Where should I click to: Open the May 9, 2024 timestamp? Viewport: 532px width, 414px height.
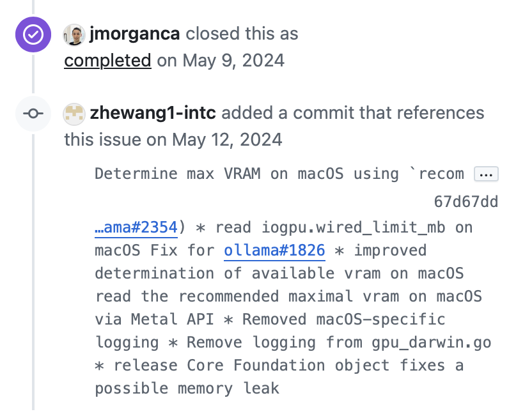pos(233,61)
